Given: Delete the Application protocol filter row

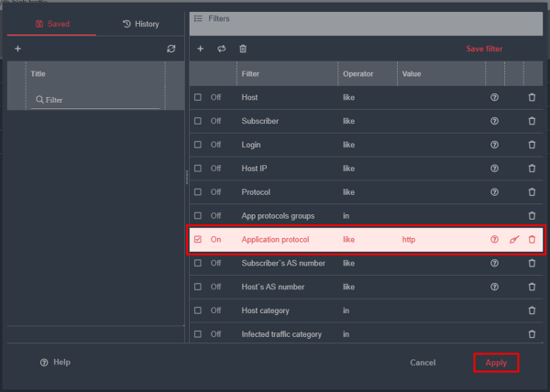Looking at the screenshot, I should pyautogui.click(x=532, y=240).
